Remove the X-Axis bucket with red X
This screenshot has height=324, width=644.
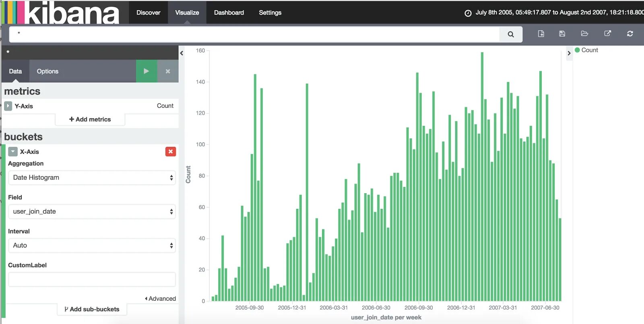point(171,151)
